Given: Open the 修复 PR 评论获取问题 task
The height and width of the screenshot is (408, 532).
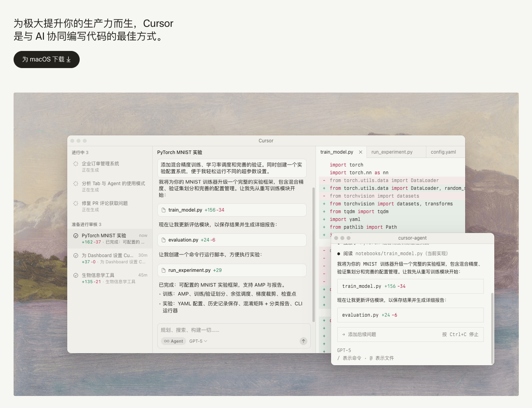Looking at the screenshot, I should click(110, 206).
